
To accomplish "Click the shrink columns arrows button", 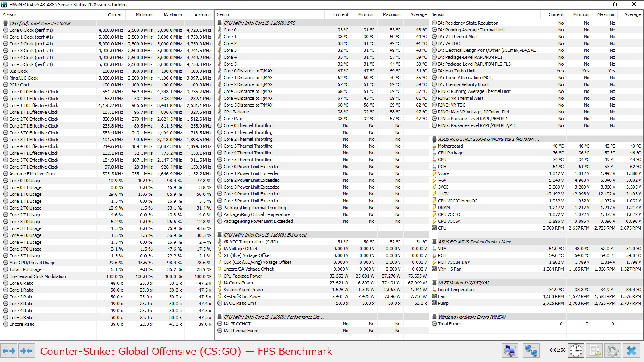I will (x=26, y=351).
